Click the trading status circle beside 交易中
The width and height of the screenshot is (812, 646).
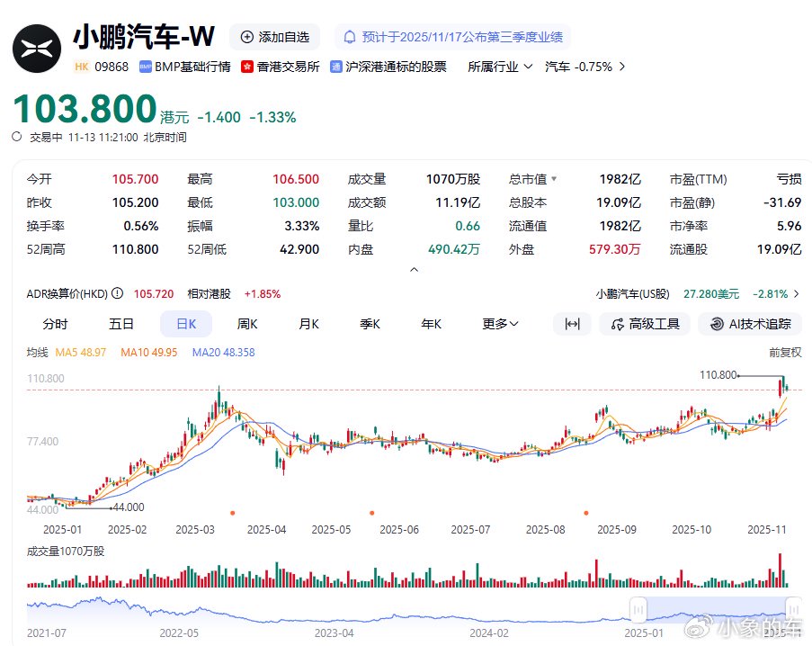pos(15,138)
